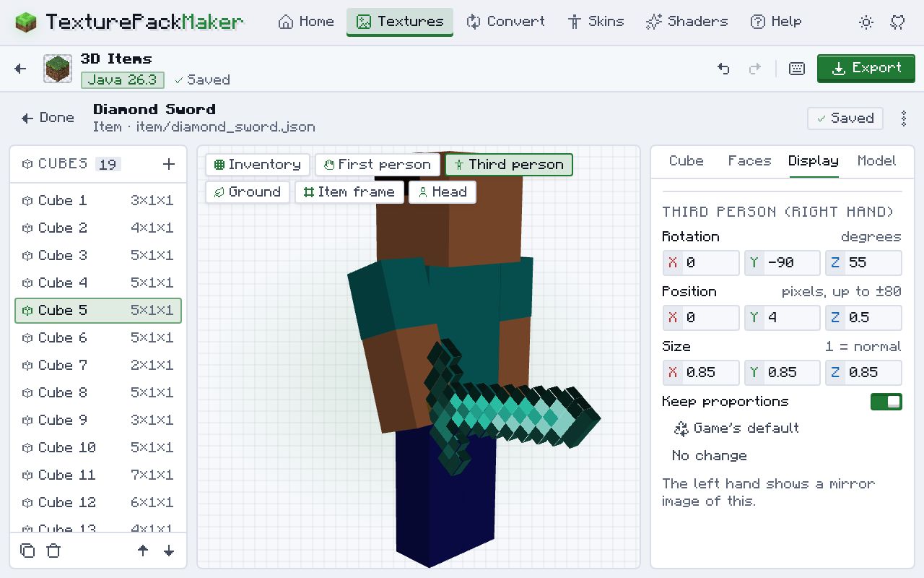Click the back arrow beside 3D Items
The width and height of the screenshot is (924, 578).
20,69
